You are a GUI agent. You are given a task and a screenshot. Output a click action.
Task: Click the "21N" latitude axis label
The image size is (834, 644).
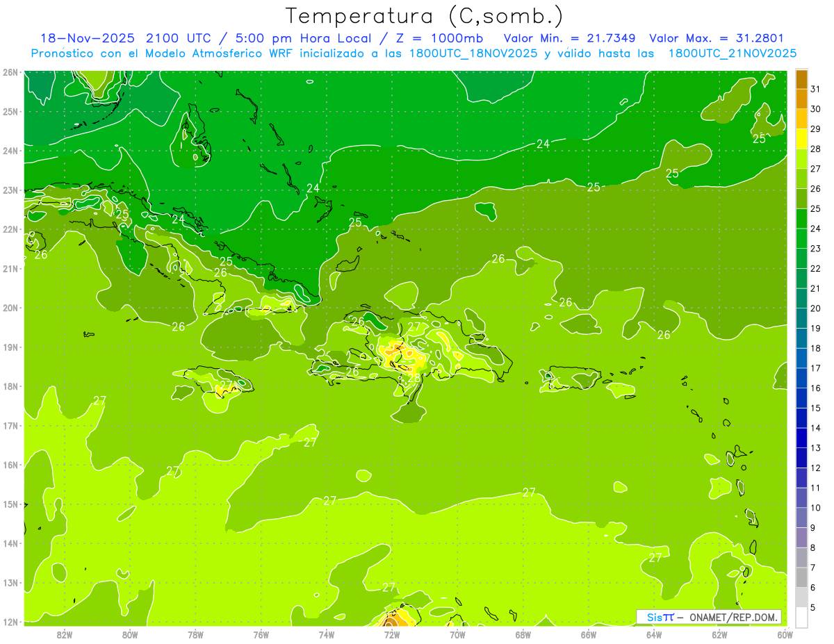pos(10,268)
